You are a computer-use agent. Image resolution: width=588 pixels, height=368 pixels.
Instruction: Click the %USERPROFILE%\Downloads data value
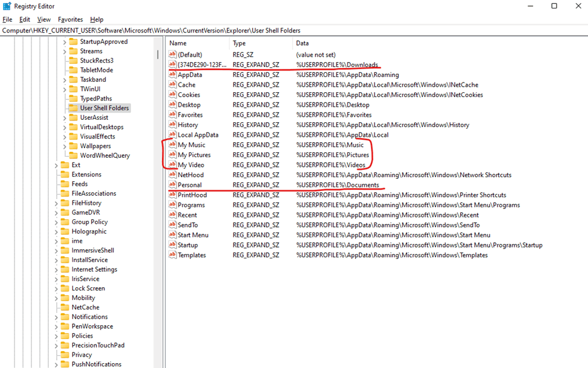pos(337,64)
